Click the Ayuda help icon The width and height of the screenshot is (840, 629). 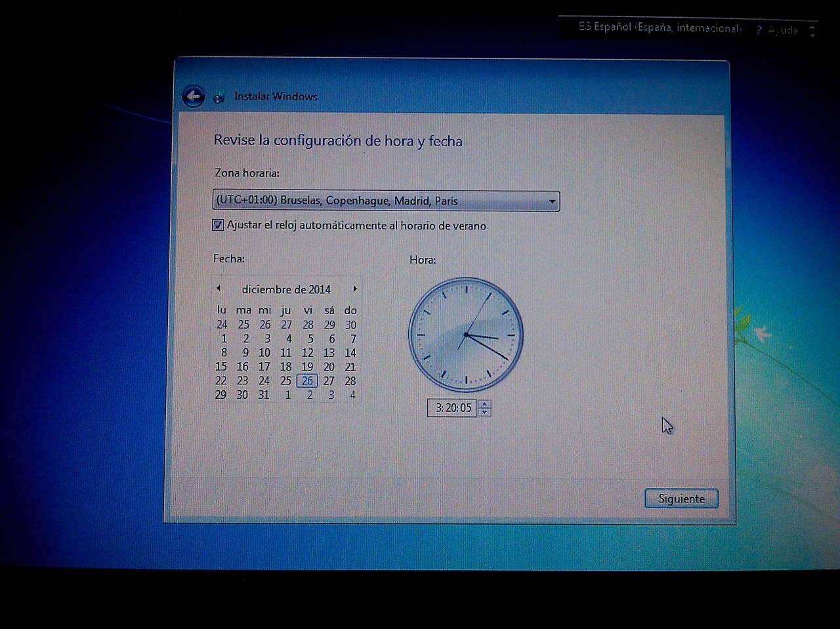point(759,30)
